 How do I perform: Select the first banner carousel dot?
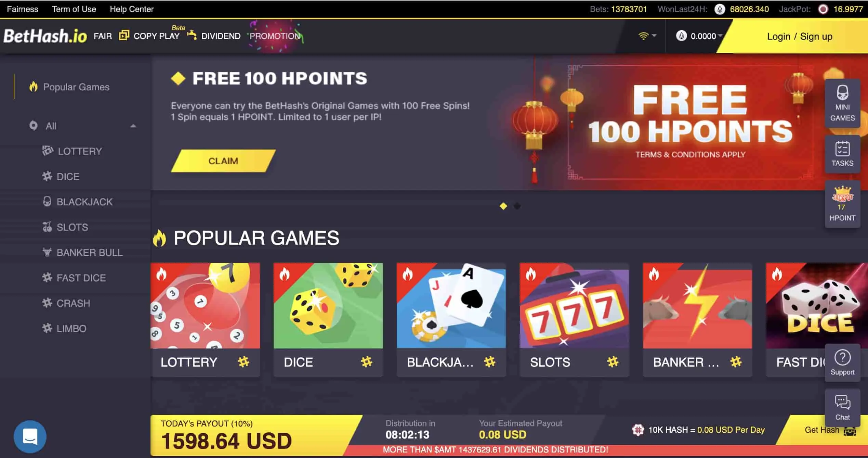coord(503,206)
